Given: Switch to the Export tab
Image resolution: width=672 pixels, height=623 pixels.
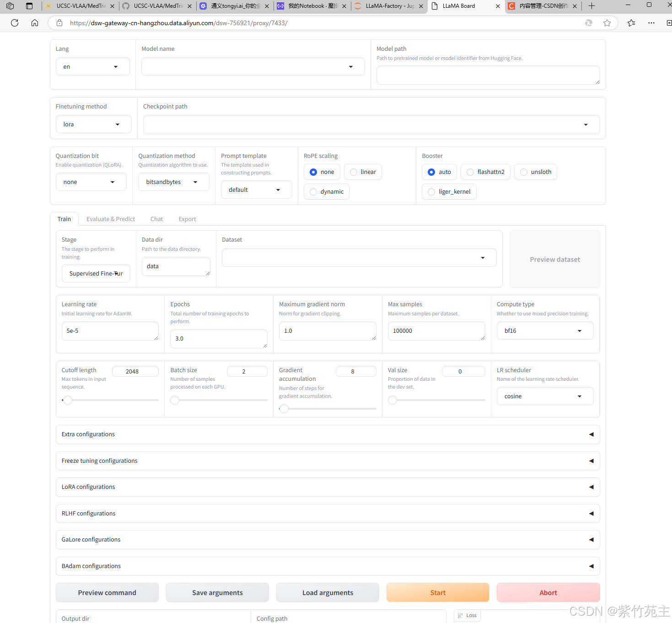Looking at the screenshot, I should 187,219.
